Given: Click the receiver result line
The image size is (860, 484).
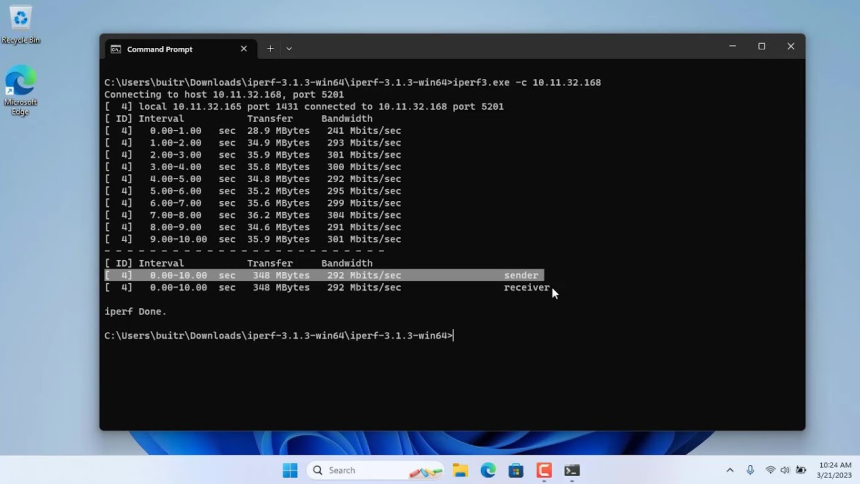Looking at the screenshot, I should [327, 288].
